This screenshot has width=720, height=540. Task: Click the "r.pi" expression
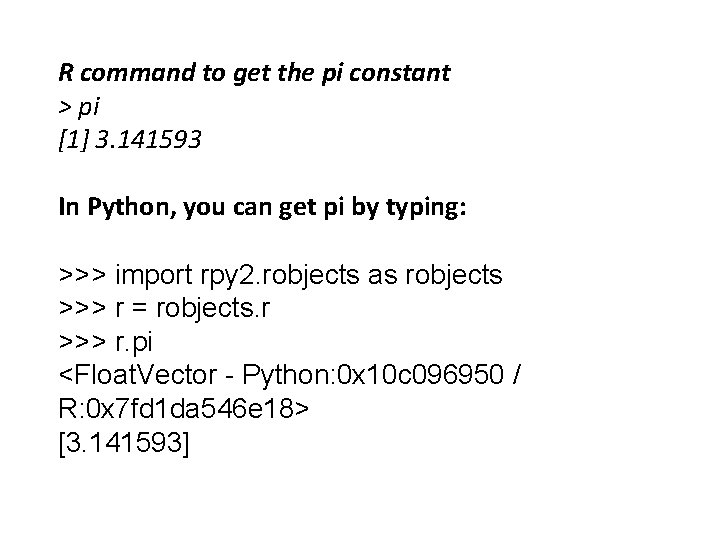click(x=136, y=343)
